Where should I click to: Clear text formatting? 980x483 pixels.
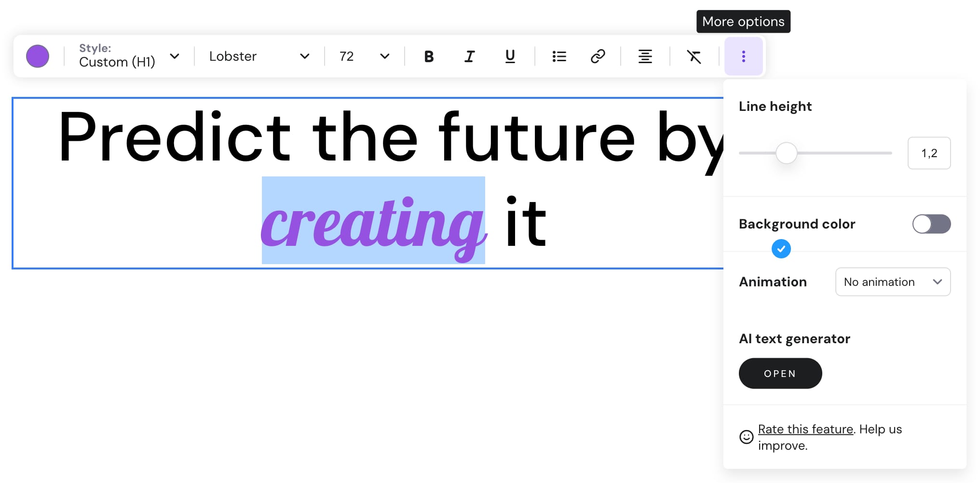[x=694, y=56]
